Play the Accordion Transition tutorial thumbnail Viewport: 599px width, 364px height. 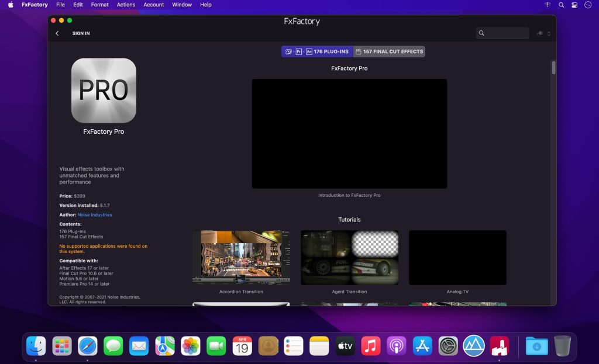[241, 257]
